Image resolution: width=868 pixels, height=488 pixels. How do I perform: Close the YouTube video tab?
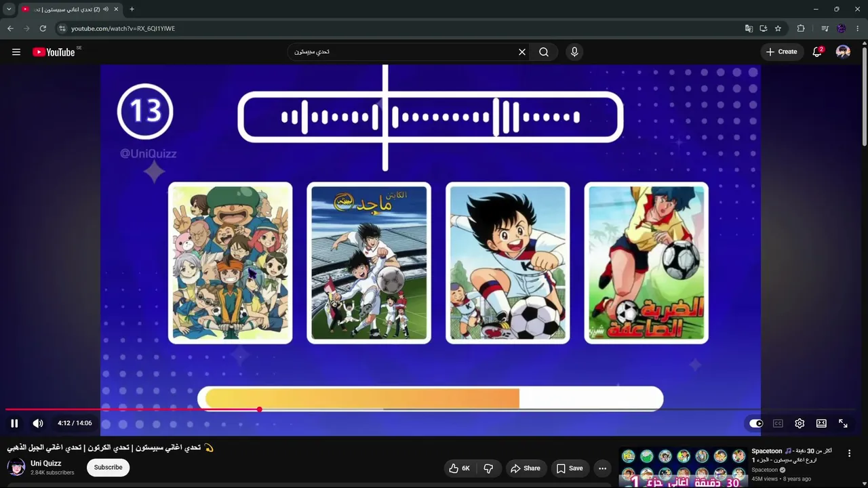point(115,9)
